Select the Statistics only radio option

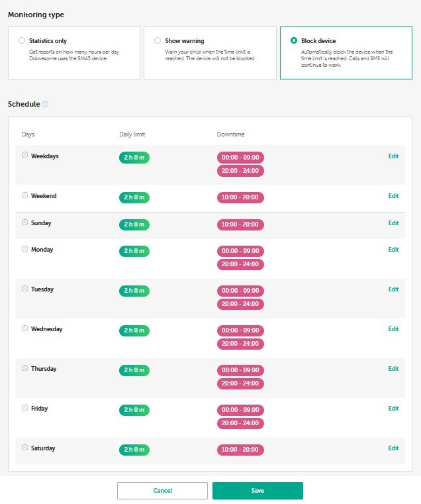[23, 41]
